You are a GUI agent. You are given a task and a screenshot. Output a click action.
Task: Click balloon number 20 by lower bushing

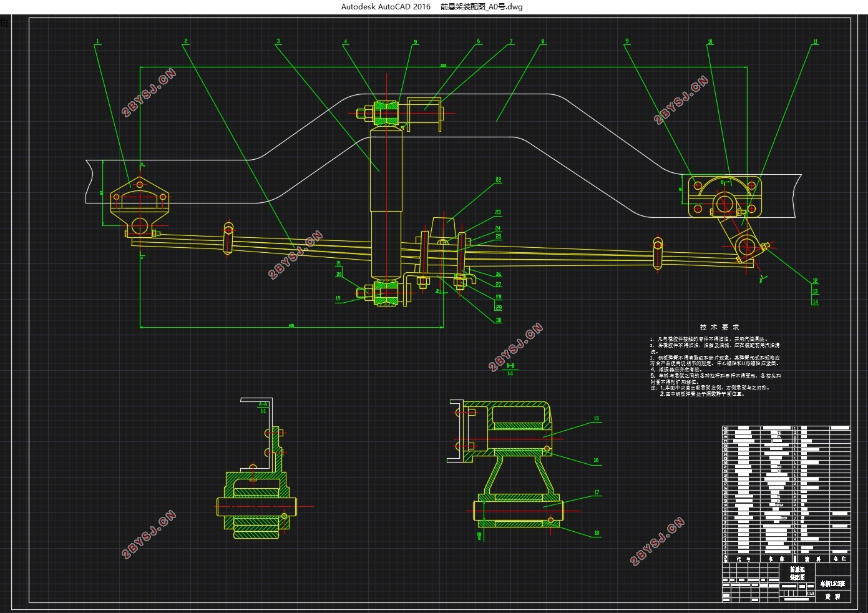pyautogui.click(x=339, y=275)
